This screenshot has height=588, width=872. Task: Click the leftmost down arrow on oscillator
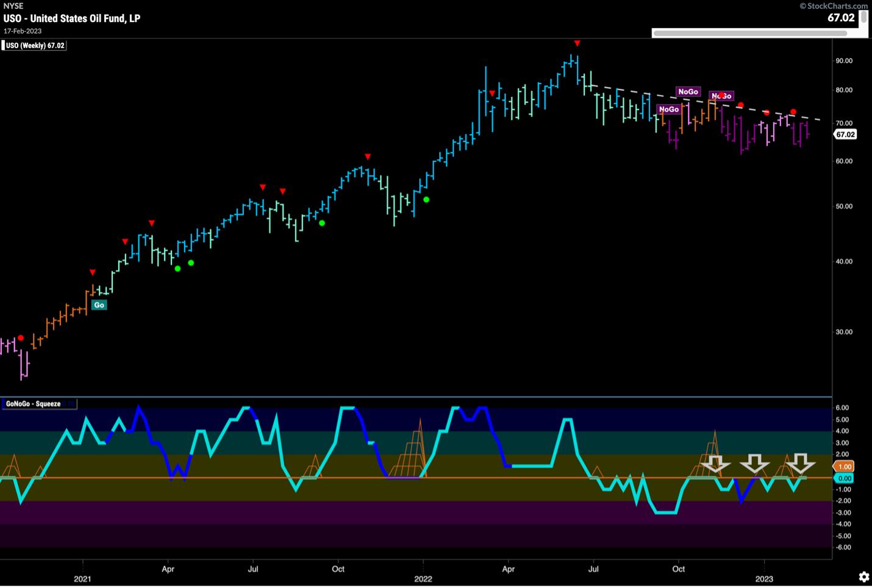click(715, 464)
